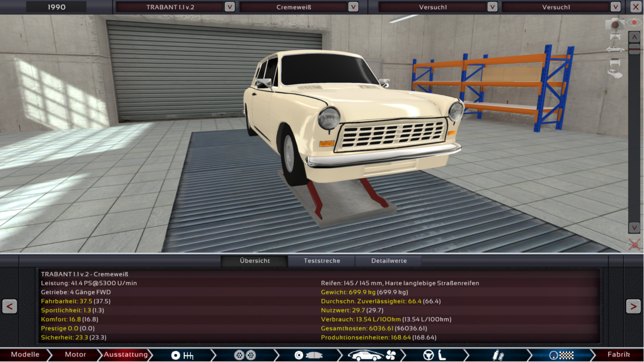This screenshot has width=644, height=362.
Task: Click the left arrow previous button
Action: click(x=10, y=306)
